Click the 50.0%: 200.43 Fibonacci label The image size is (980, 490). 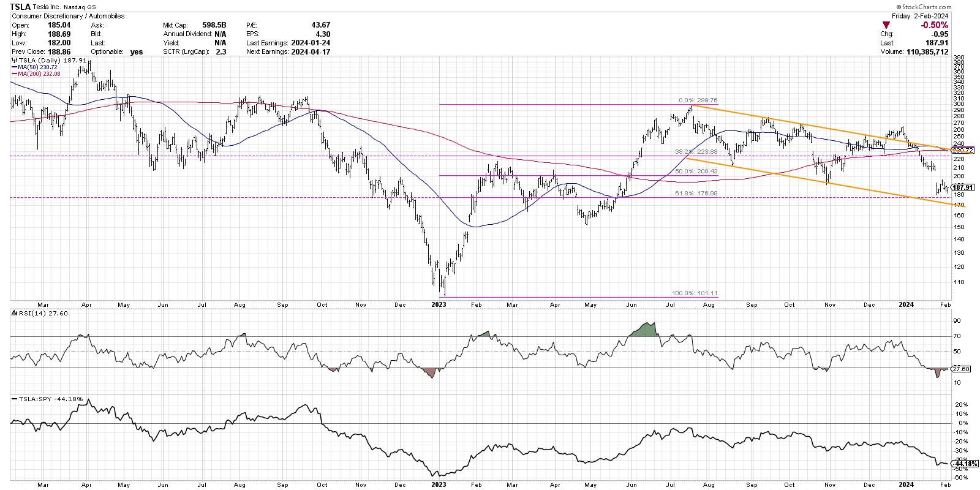696,172
